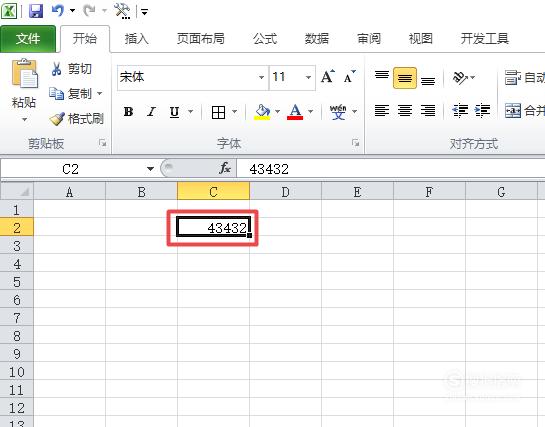The image size is (545, 427).
Task: Switch to the Review (审阅) tab
Action: 369,38
